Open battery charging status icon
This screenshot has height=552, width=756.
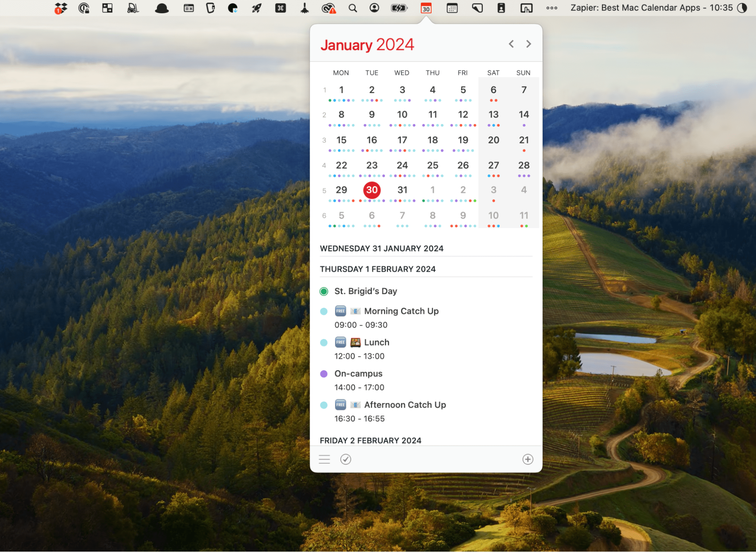[x=399, y=8]
